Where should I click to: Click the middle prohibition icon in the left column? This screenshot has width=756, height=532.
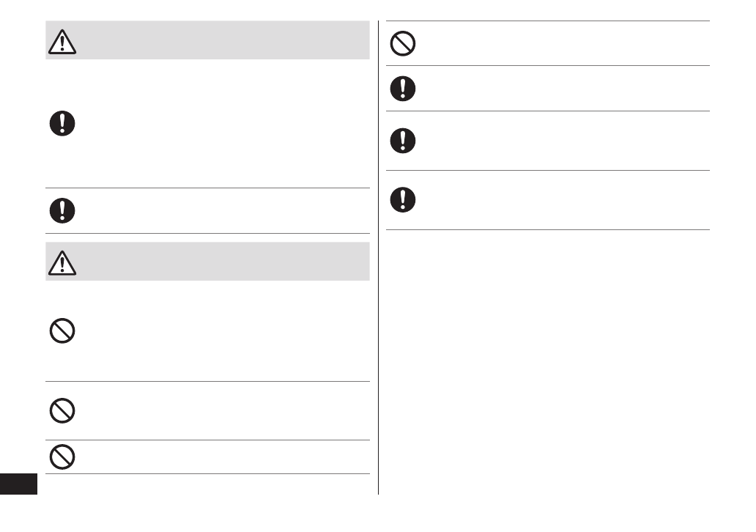[x=62, y=410]
